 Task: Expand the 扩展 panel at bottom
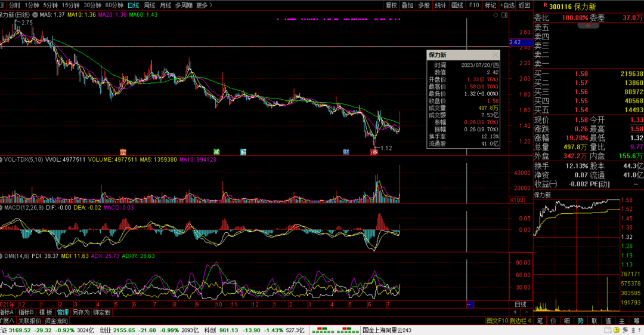7,321
